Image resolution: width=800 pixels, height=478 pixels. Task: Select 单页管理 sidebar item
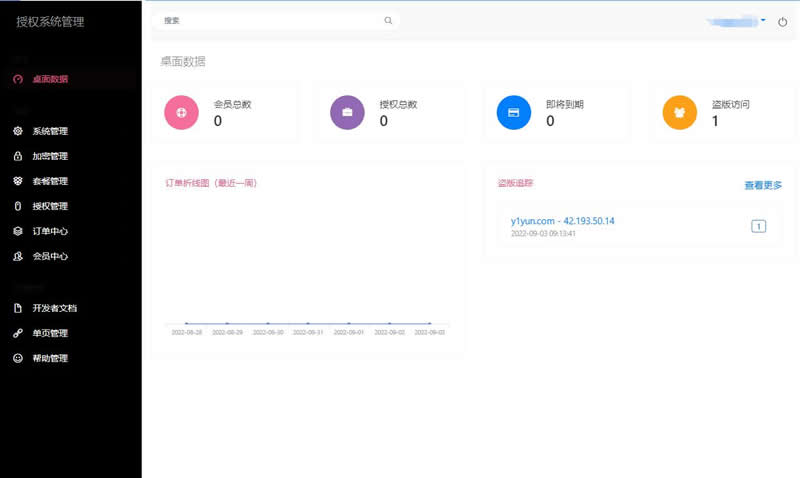50,333
